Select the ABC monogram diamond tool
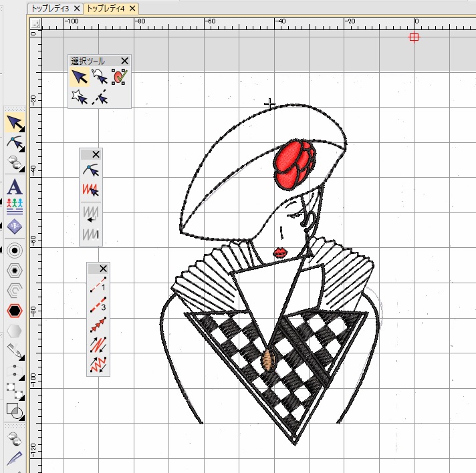The image size is (476, 473). 15,226
